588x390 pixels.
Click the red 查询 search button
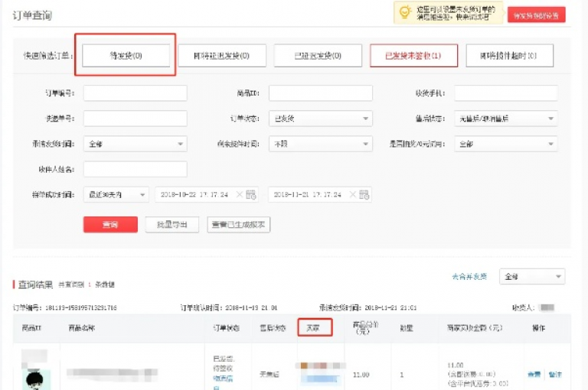(x=110, y=224)
